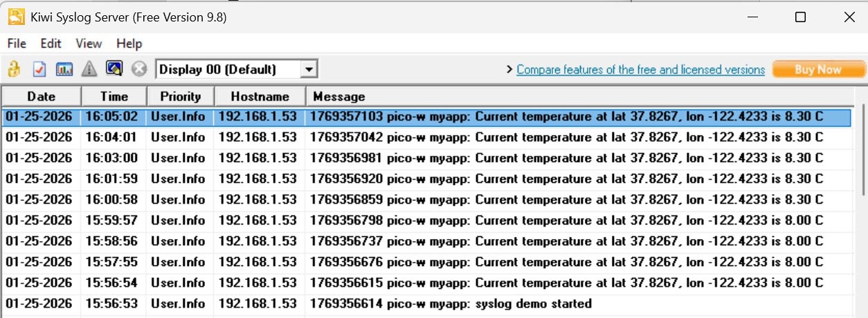The image size is (868, 318).
Task: Click the message starting with 1769356981
Action: coord(567,158)
